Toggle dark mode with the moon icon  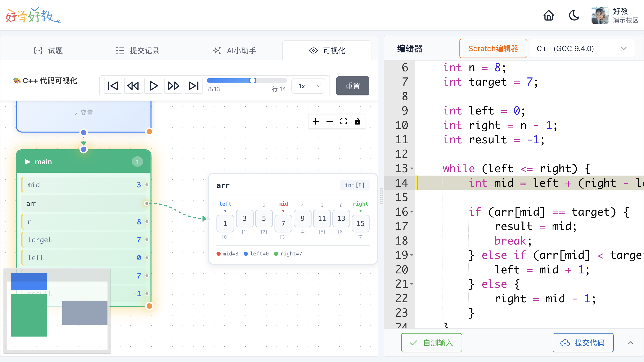pos(574,15)
